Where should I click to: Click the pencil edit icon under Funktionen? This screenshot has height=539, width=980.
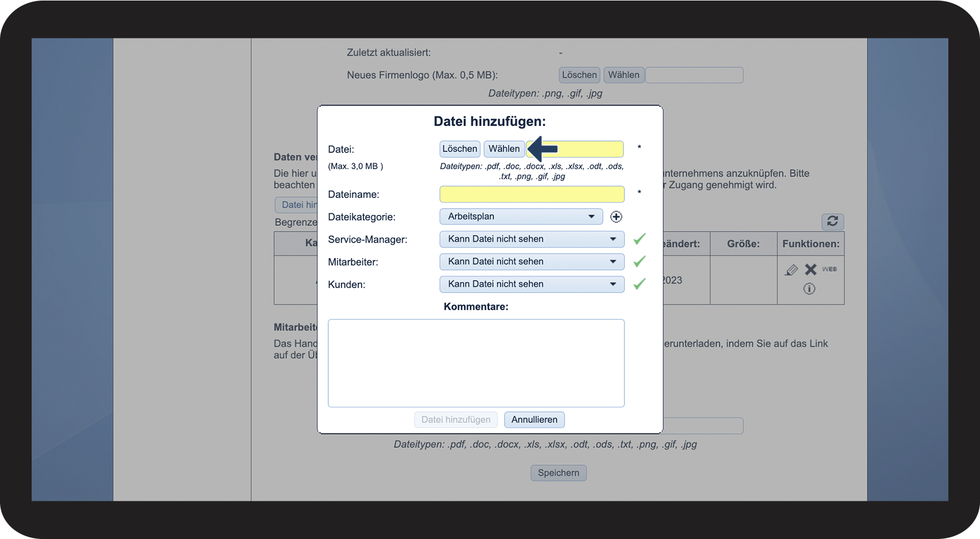pos(791,270)
